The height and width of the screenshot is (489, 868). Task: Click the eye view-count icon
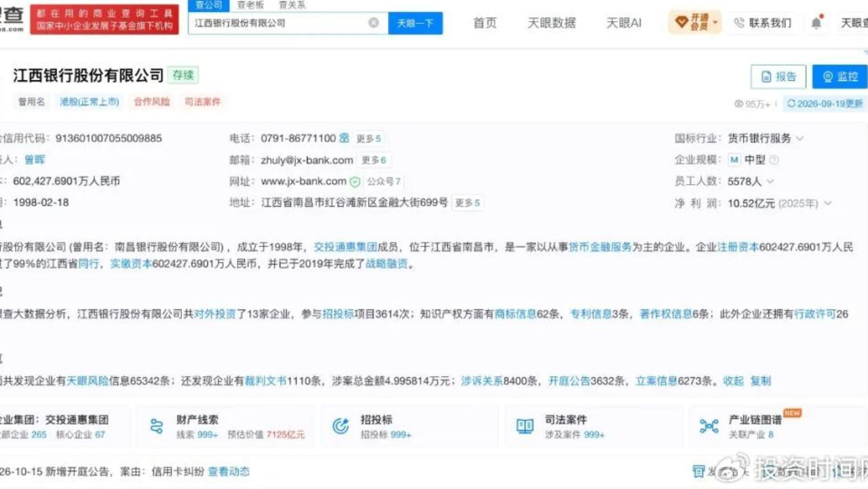coord(739,104)
